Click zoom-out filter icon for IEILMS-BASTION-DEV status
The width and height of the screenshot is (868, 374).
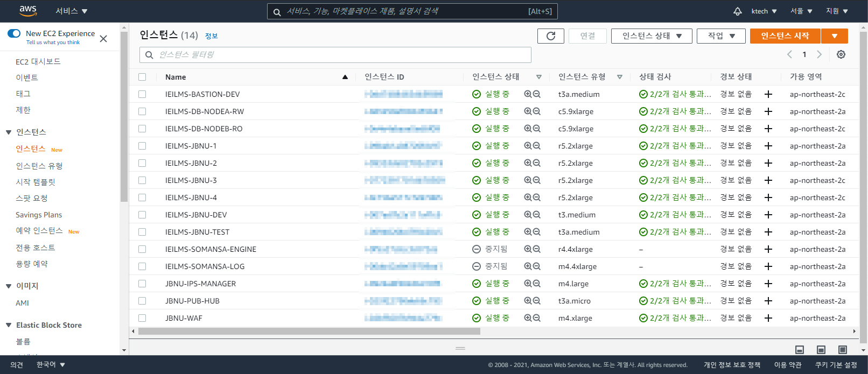536,94
